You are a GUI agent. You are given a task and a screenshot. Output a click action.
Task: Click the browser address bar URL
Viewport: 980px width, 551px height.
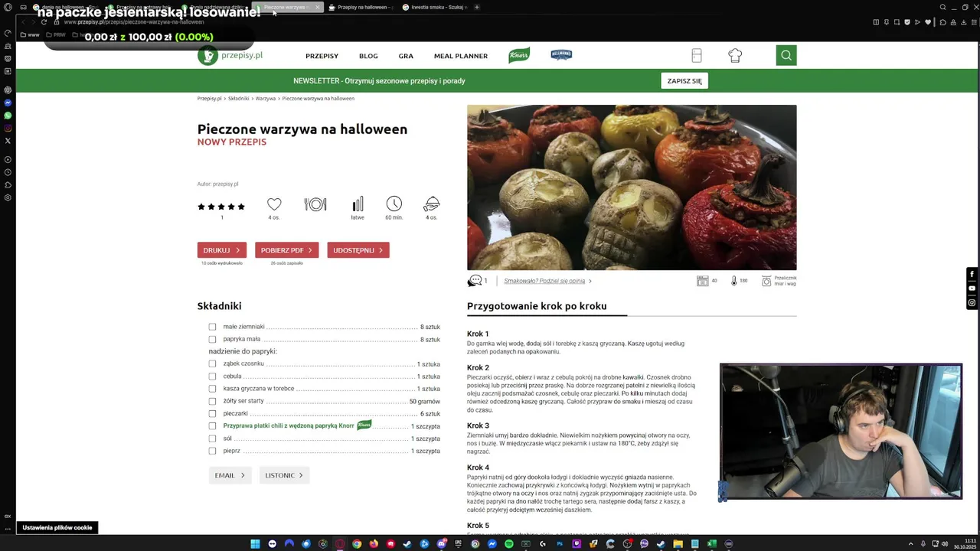point(134,22)
